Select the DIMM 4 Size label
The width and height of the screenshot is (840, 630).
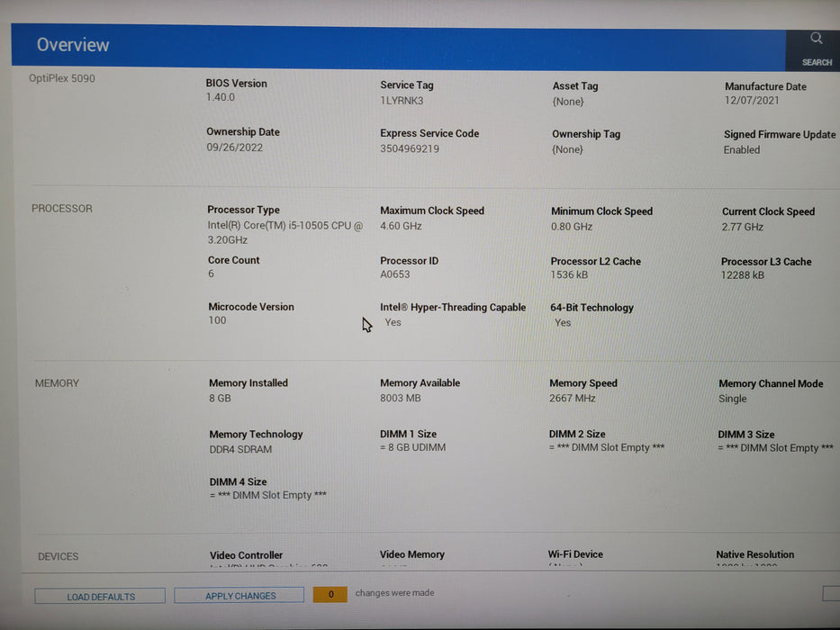(x=238, y=481)
